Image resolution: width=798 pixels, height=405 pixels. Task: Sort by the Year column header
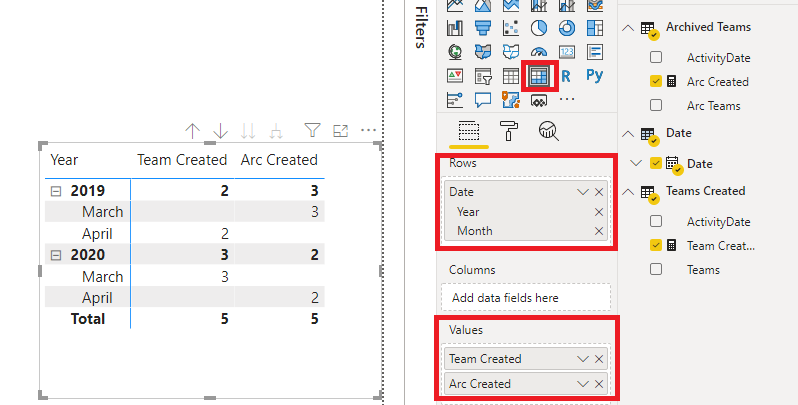pos(64,160)
